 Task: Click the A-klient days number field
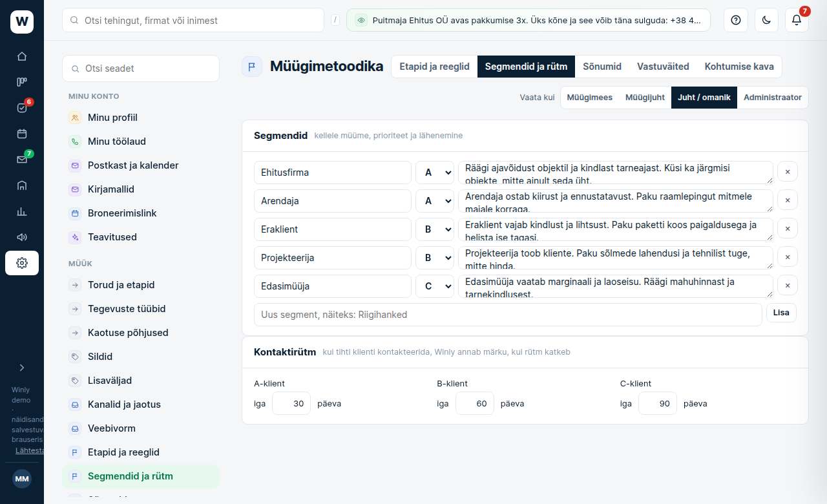pos(291,403)
